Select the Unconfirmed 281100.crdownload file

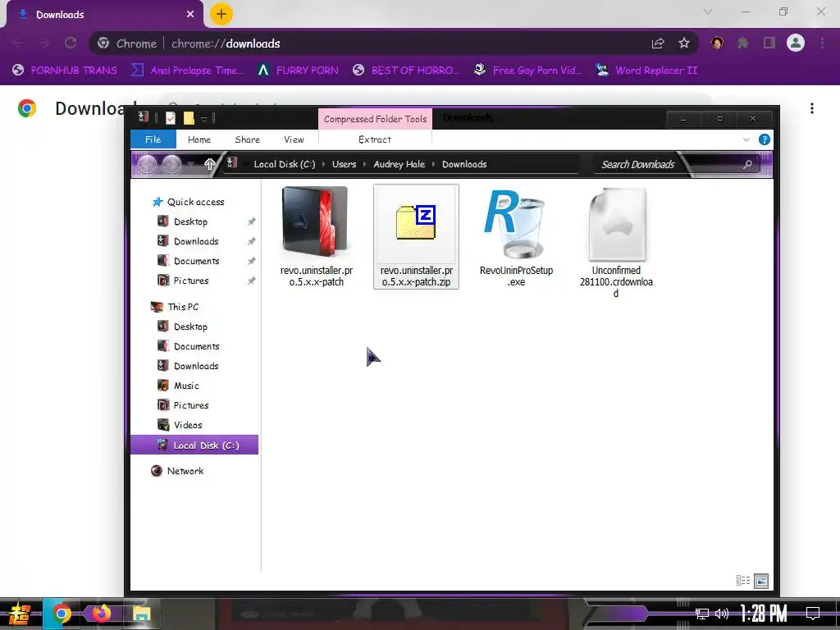(x=616, y=242)
